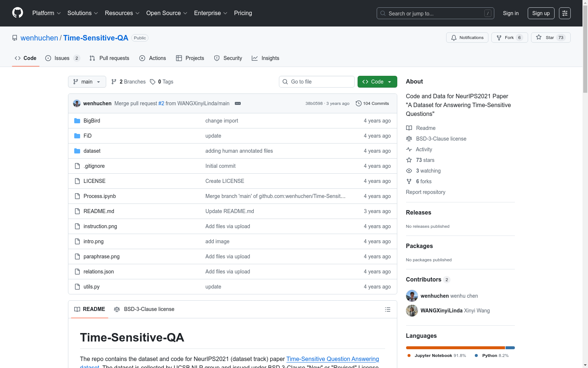588x368 pixels.
Task: Select the BSD-3-Clause license tab
Action: coord(144,309)
